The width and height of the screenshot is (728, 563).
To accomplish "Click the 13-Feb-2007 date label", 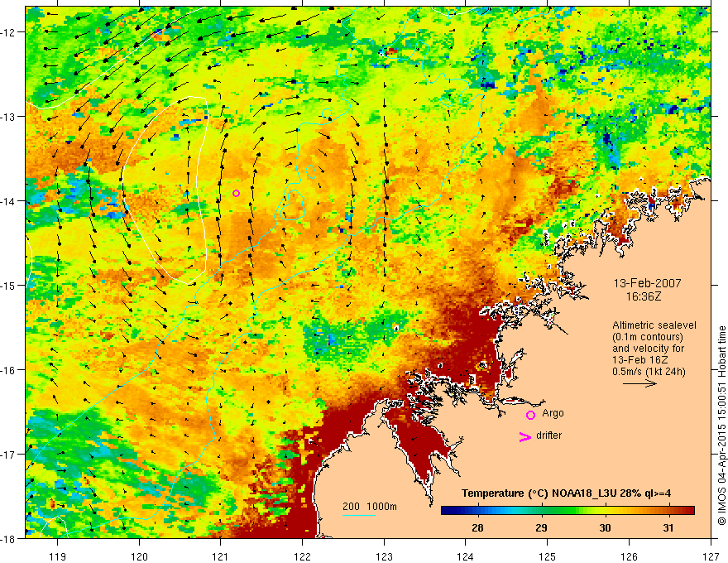I will pyautogui.click(x=647, y=283).
